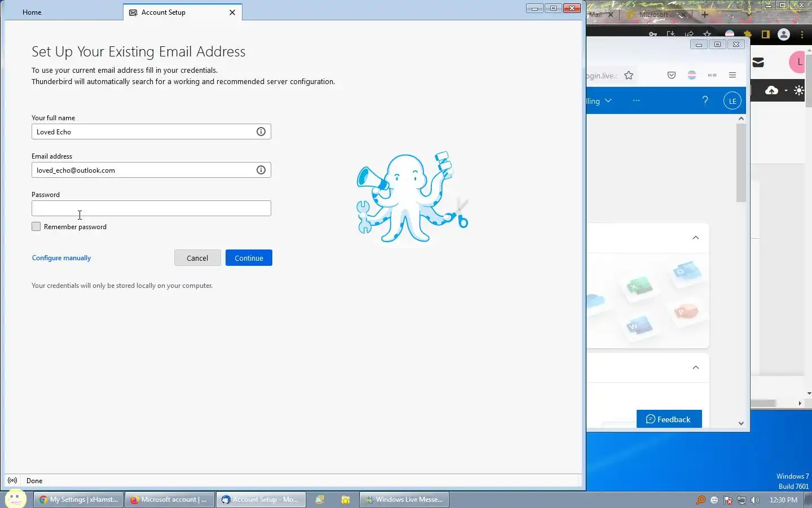Open the Start menu button
Screen dimensions: 812x508
click(15, 498)
